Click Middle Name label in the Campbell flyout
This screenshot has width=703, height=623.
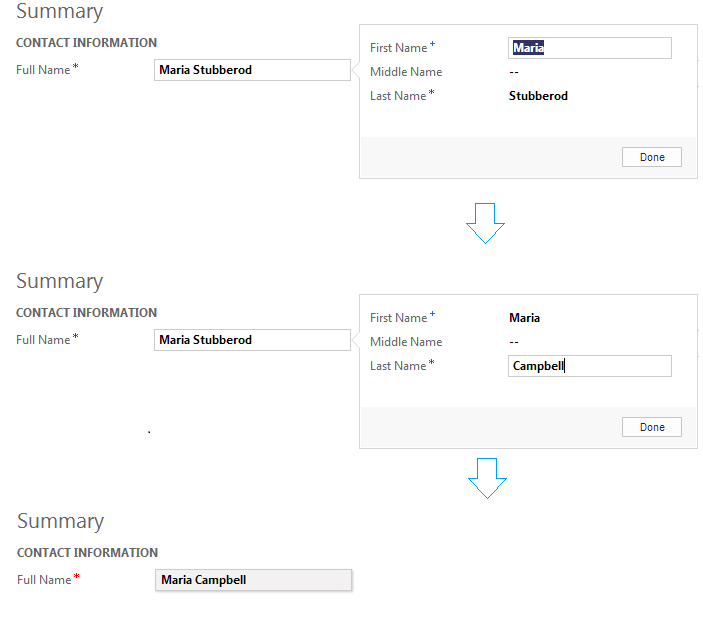click(405, 342)
